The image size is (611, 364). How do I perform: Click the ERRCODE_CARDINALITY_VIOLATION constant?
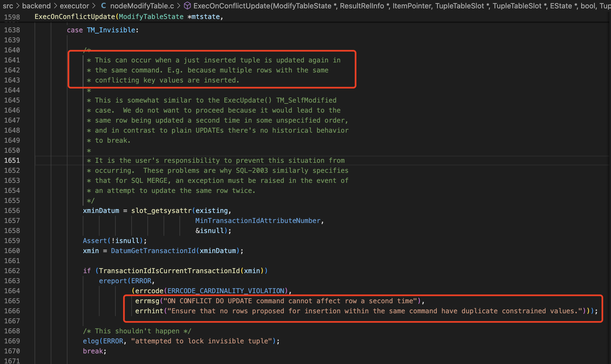[225, 291]
